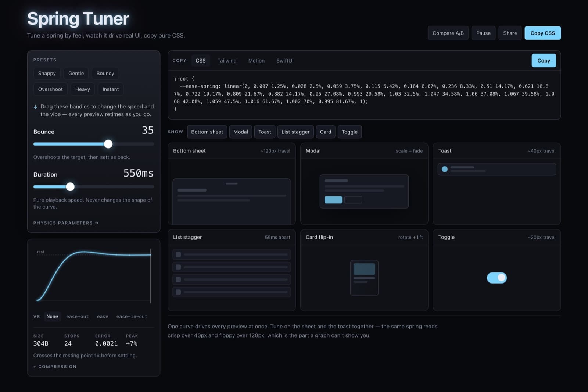This screenshot has width=588, height=392.
Task: Apply the Gentle preset
Action: pos(76,74)
